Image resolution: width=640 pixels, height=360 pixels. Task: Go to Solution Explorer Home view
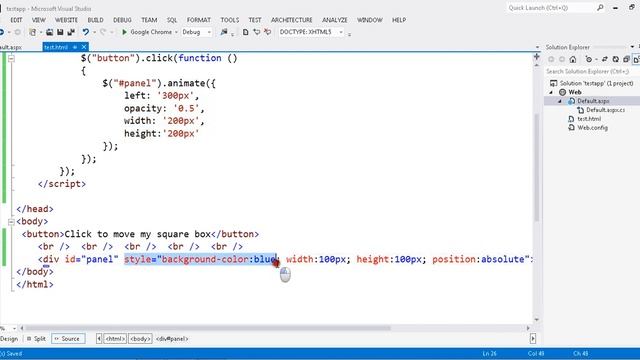(x=573, y=60)
